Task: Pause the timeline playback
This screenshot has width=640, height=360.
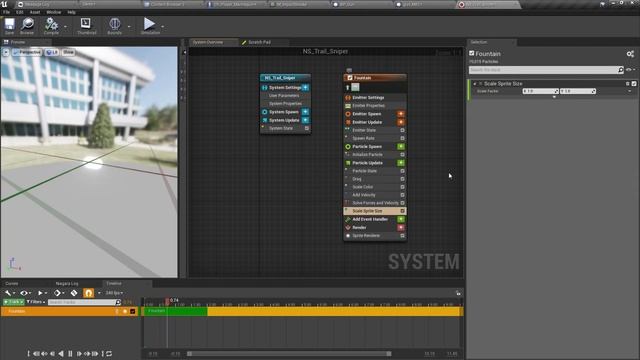Action: [70, 353]
